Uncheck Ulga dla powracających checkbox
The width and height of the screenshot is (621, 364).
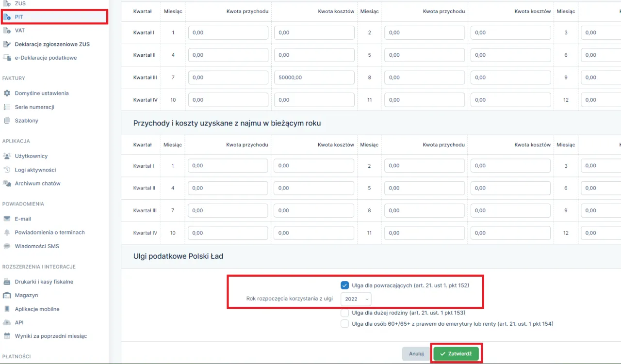pyautogui.click(x=345, y=285)
